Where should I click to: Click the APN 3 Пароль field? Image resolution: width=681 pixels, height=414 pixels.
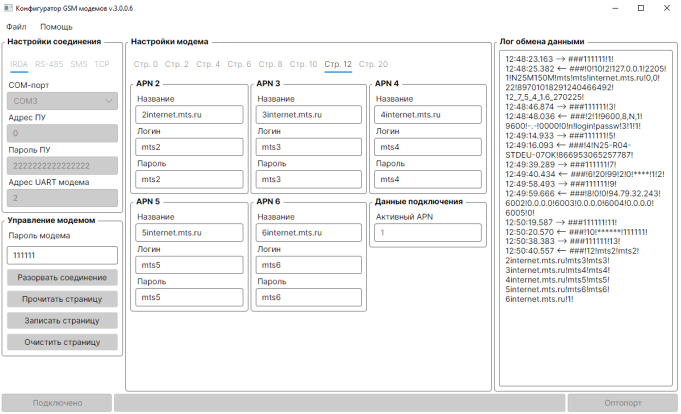point(308,179)
